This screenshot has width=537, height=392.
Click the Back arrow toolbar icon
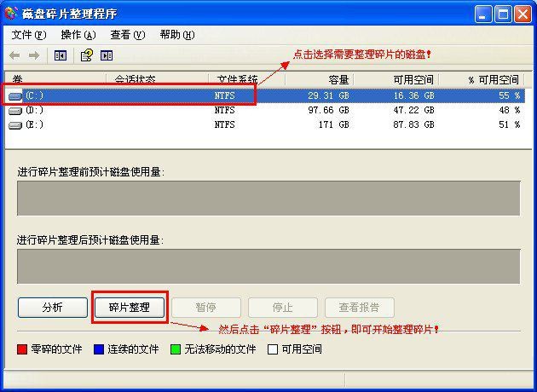click(x=14, y=55)
